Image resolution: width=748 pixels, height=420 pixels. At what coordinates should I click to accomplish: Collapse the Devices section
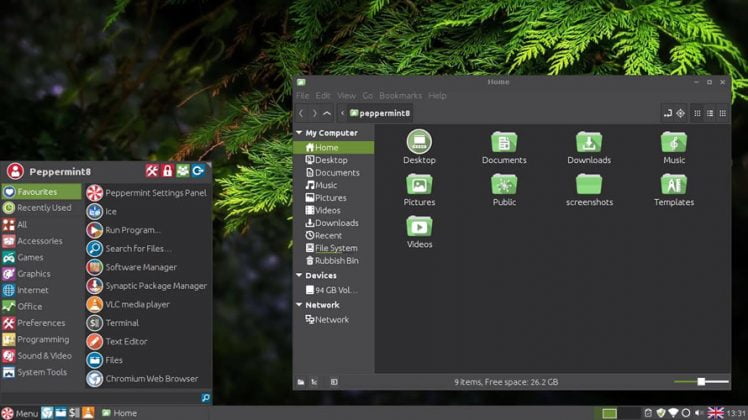click(299, 275)
